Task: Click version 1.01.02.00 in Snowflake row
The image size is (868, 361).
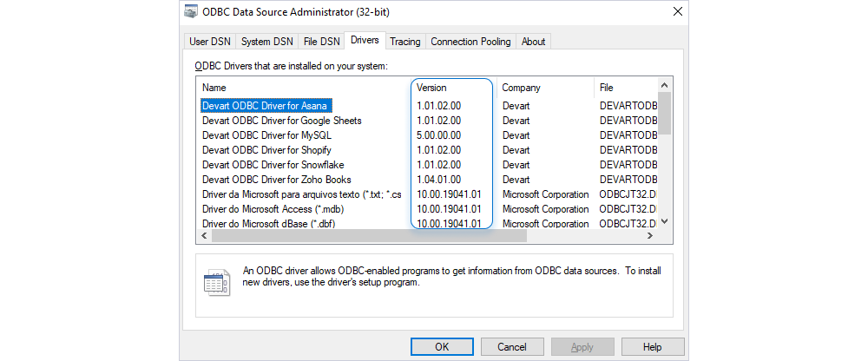Action: tap(439, 165)
